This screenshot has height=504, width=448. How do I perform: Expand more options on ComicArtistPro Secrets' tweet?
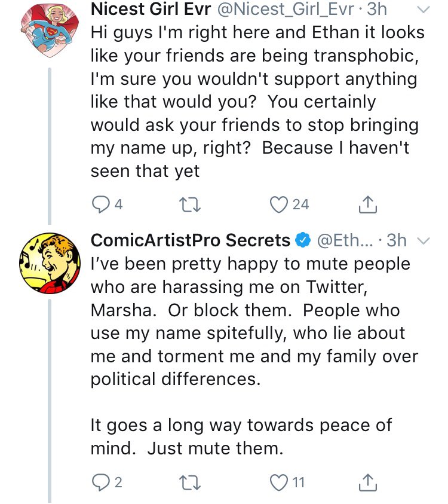422,241
